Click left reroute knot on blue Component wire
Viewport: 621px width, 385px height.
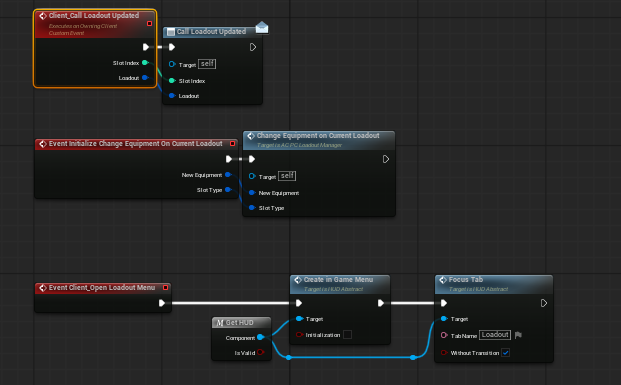point(289,357)
